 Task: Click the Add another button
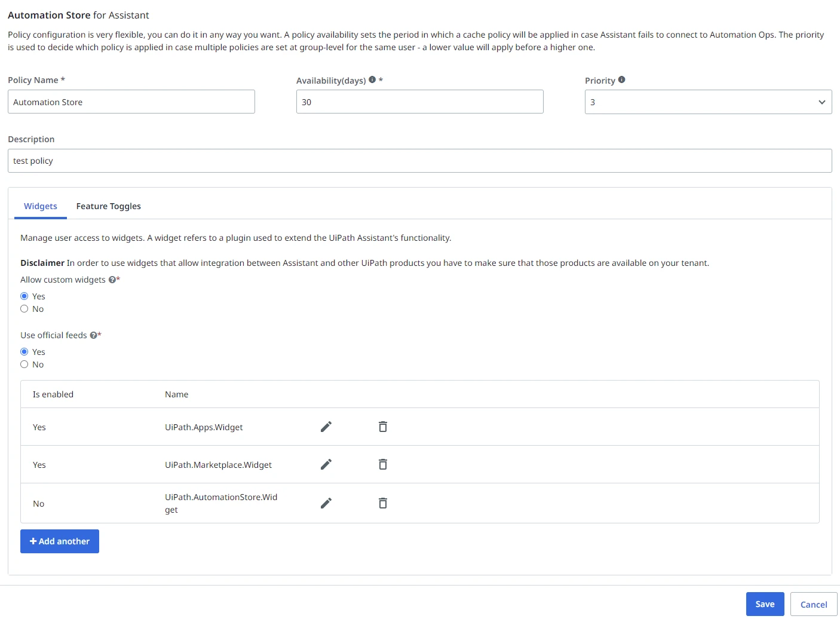click(60, 541)
